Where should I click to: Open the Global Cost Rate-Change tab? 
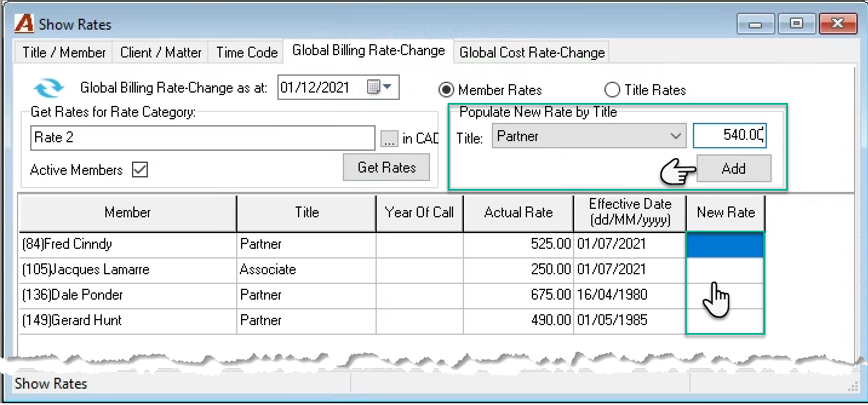tap(532, 53)
